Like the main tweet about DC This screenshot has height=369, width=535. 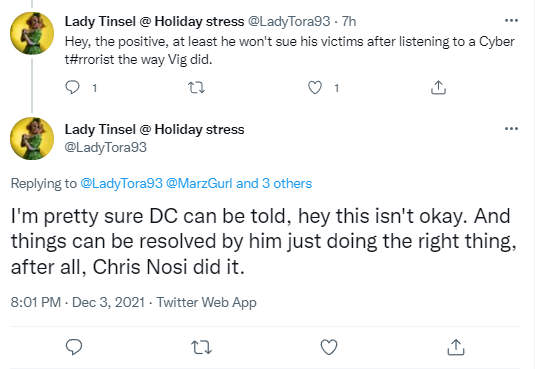click(329, 347)
